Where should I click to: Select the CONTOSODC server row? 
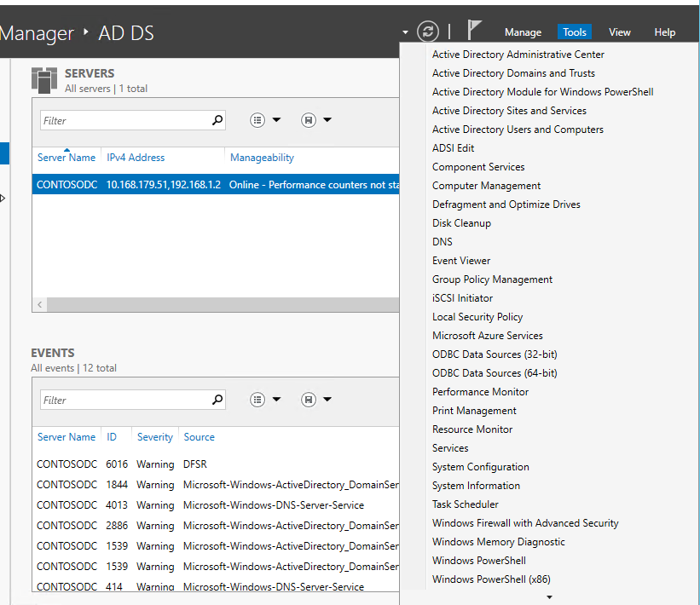(x=216, y=184)
